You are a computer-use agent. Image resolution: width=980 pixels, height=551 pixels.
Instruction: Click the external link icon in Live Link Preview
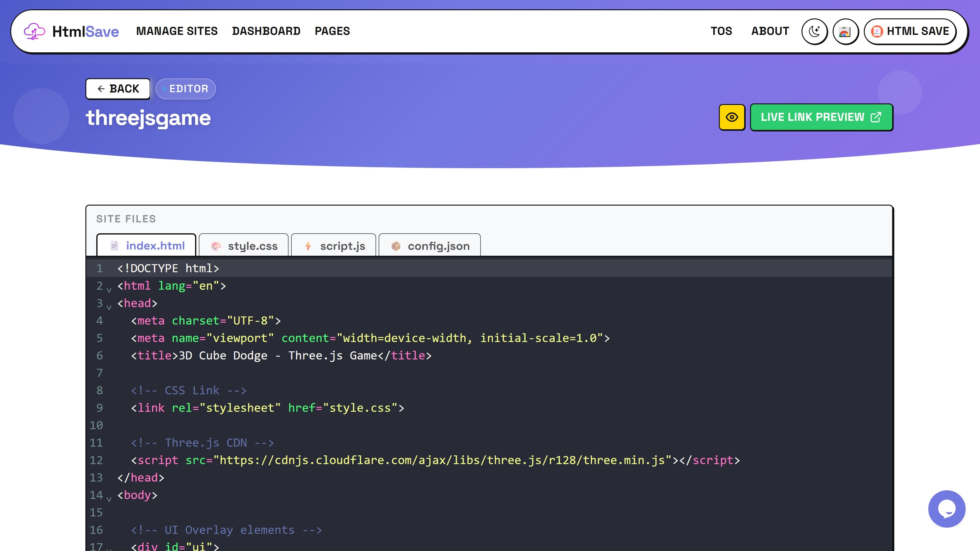(x=876, y=117)
